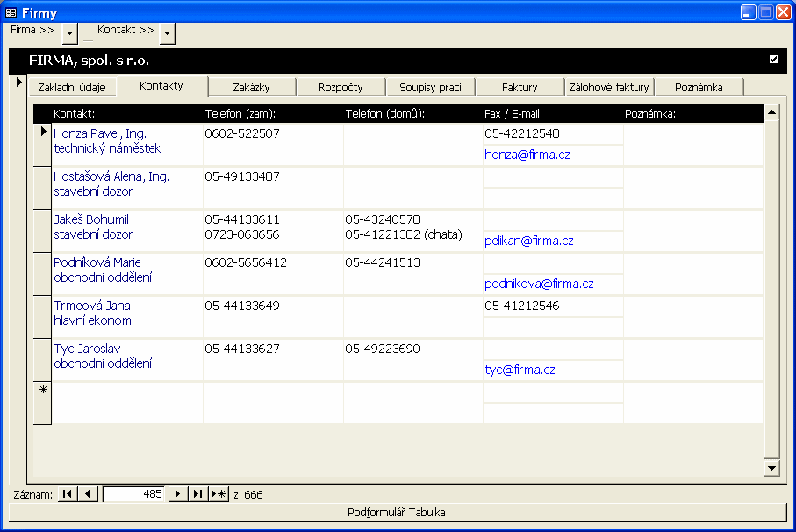796x532 pixels.
Task: Select the Honza Pavel row selector
Action: point(43,133)
